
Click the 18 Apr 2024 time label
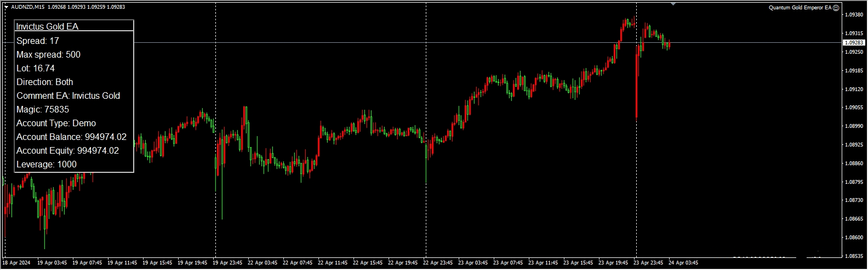(x=16, y=263)
